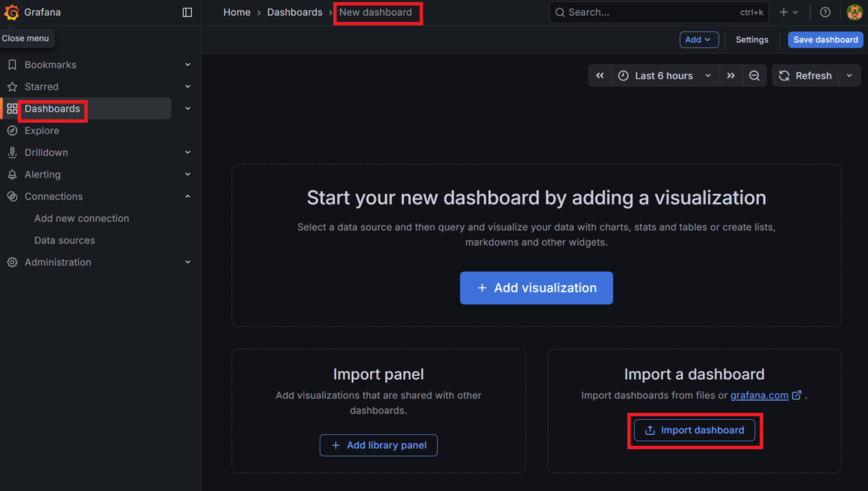Image resolution: width=868 pixels, height=491 pixels.
Task: Select Data sources menu item
Action: click(x=64, y=240)
